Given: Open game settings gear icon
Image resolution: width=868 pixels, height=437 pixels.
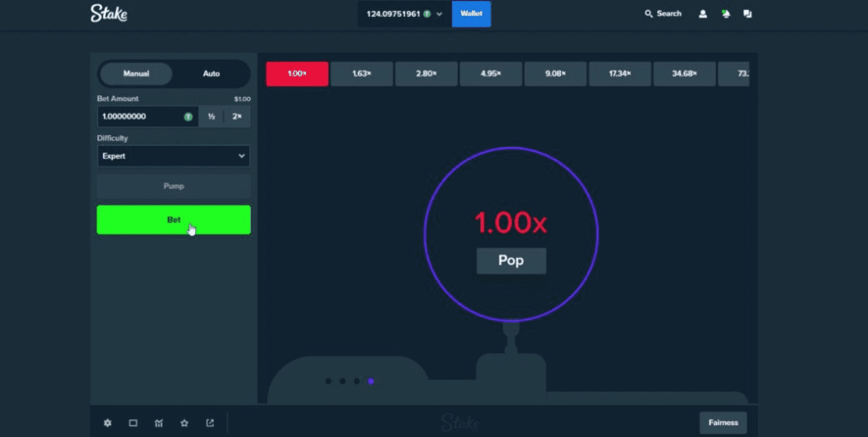Looking at the screenshot, I should click(x=108, y=423).
